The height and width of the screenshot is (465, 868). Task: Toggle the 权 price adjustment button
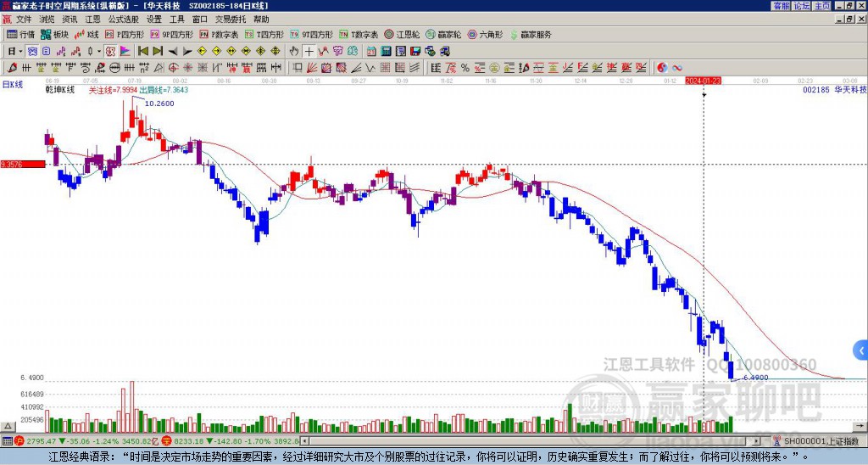coord(110,51)
